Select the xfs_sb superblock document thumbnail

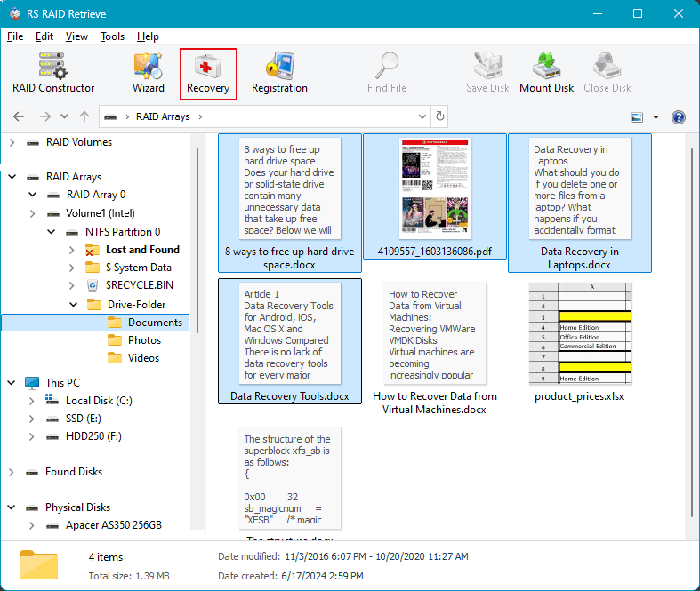click(x=290, y=478)
